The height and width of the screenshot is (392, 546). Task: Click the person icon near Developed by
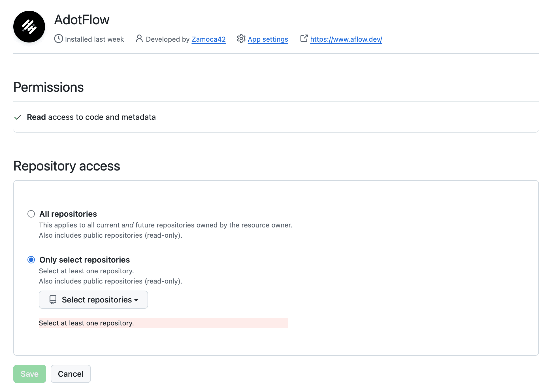pos(139,39)
